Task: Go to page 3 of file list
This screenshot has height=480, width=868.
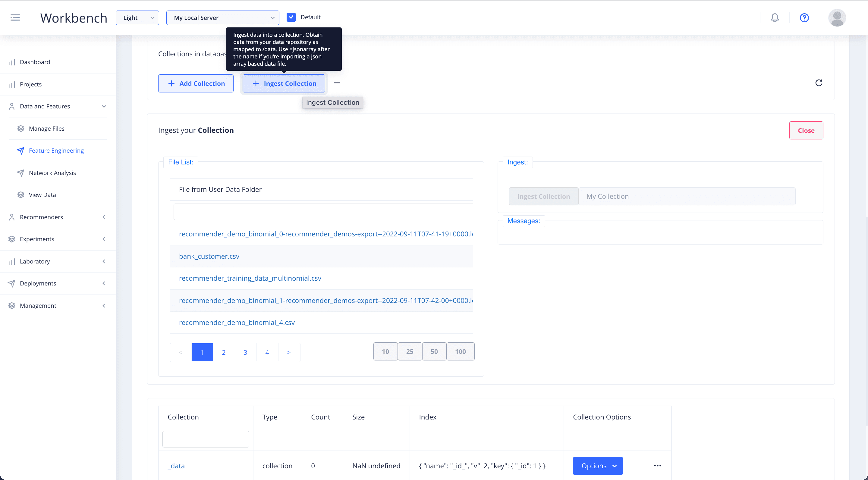Action: (x=245, y=352)
